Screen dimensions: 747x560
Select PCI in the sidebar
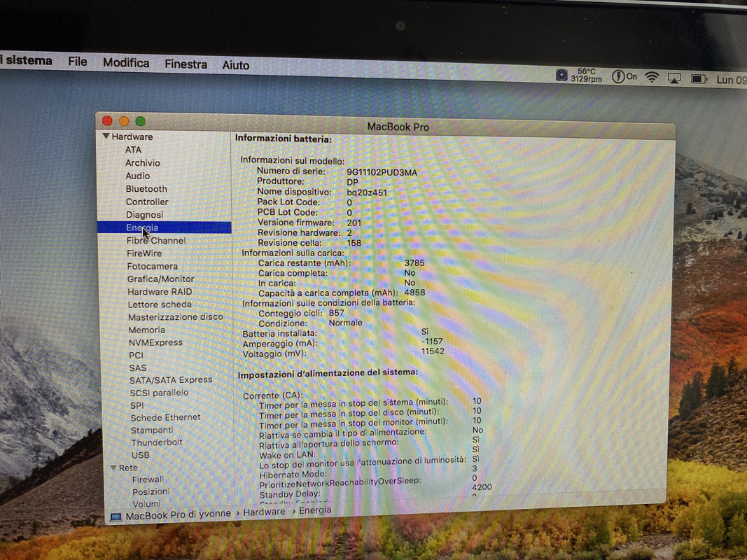pyautogui.click(x=136, y=355)
